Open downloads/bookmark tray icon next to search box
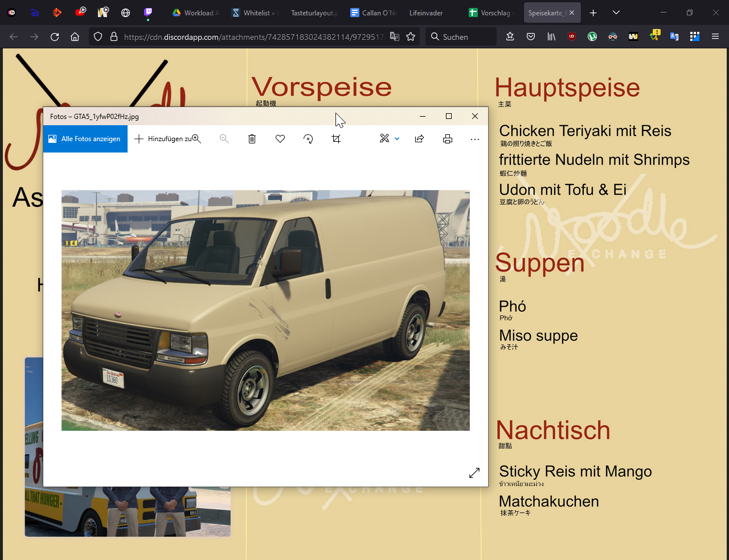The image size is (729, 560). point(510,37)
